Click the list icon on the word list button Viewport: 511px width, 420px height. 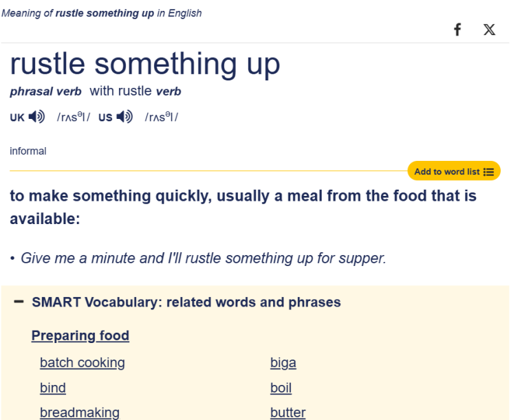(x=488, y=172)
